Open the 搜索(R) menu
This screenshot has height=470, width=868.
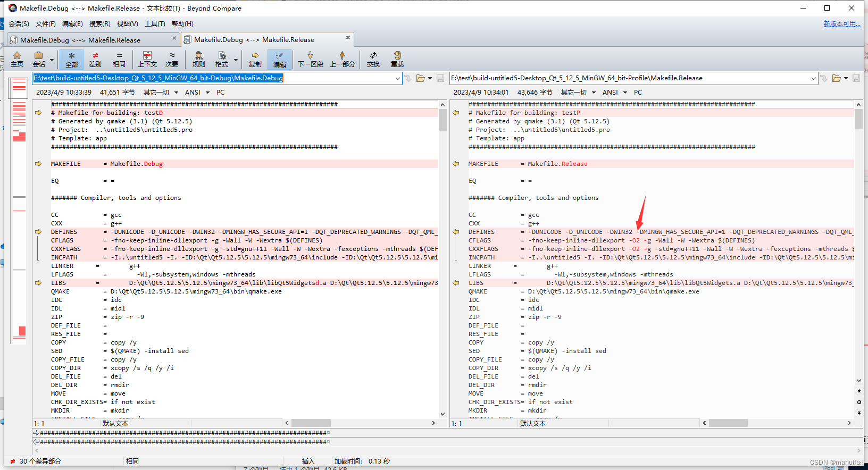point(99,24)
